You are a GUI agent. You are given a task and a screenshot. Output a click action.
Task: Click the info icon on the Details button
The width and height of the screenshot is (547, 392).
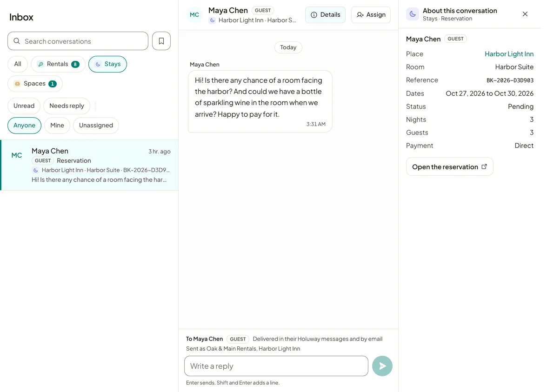pyautogui.click(x=314, y=15)
